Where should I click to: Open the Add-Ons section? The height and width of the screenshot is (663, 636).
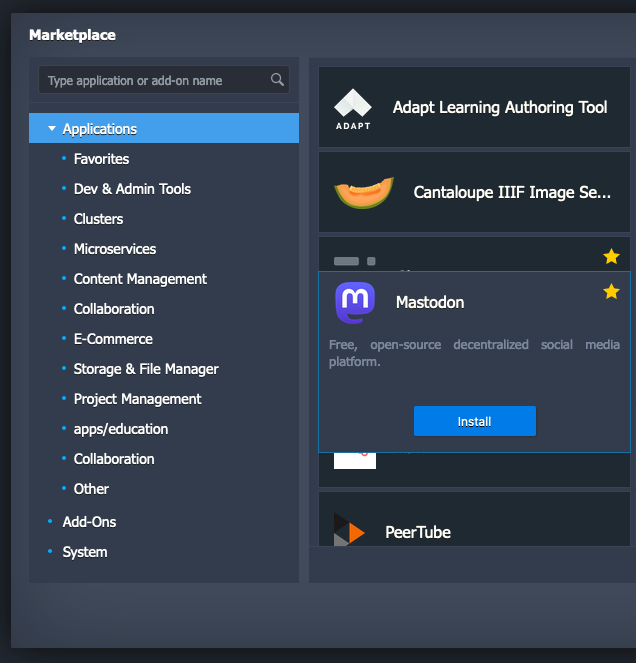click(x=89, y=522)
